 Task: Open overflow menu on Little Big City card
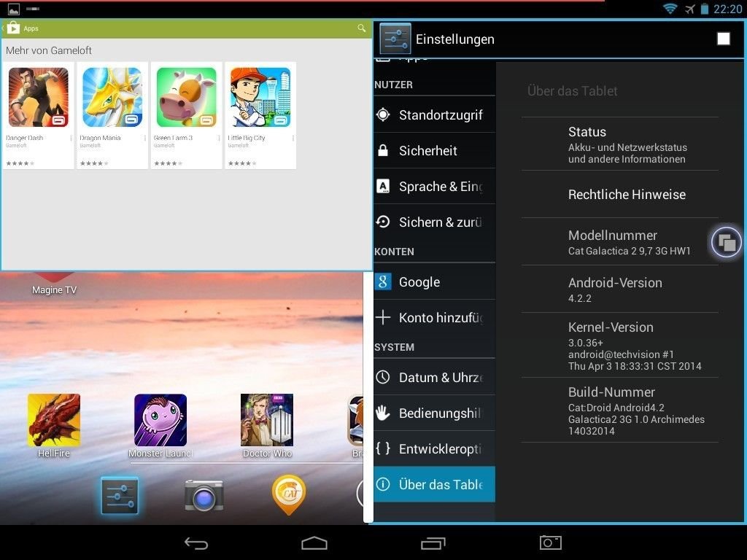tap(293, 138)
